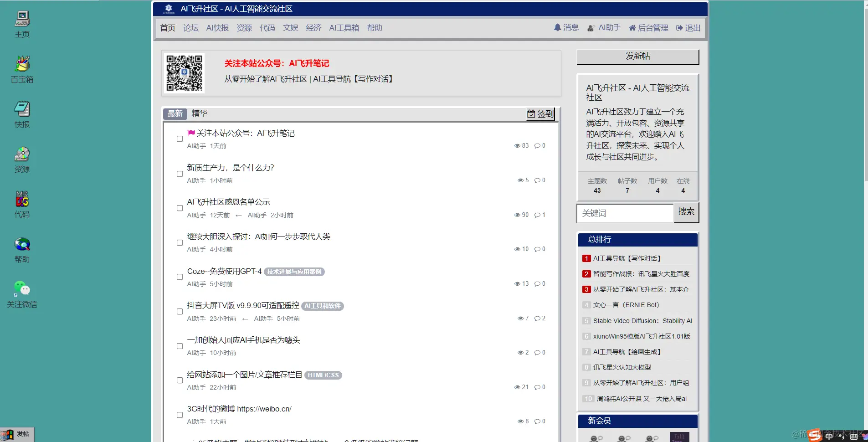Click the Sogou input method S icon
Image resolution: width=868 pixels, height=442 pixels.
pyautogui.click(x=815, y=435)
